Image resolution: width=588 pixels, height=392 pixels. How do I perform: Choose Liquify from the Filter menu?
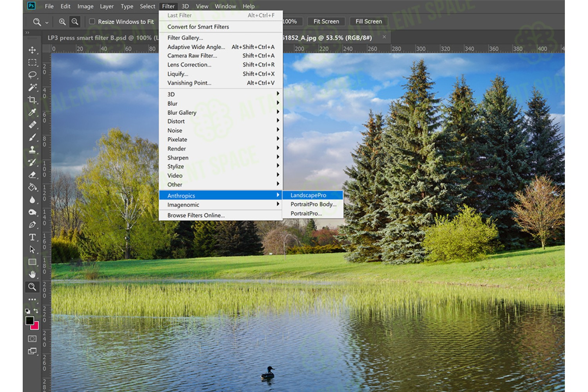221,74
